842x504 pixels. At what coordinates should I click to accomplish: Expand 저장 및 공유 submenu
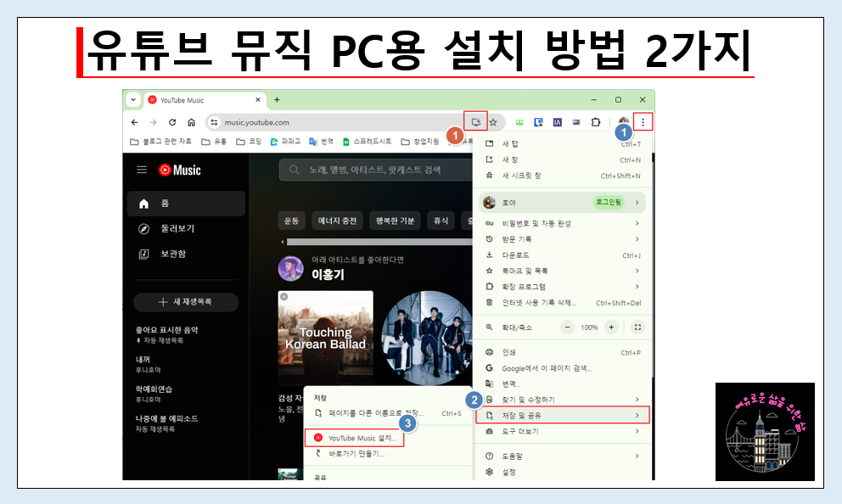[562, 416]
